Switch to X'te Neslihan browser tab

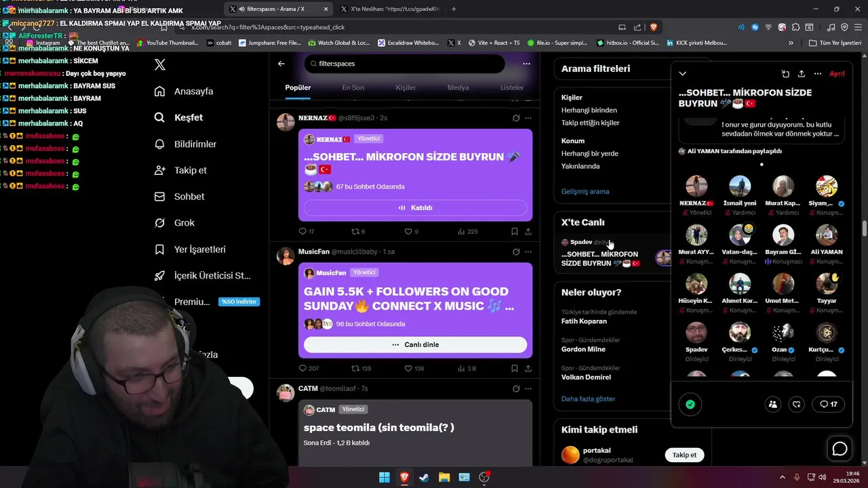390,9
